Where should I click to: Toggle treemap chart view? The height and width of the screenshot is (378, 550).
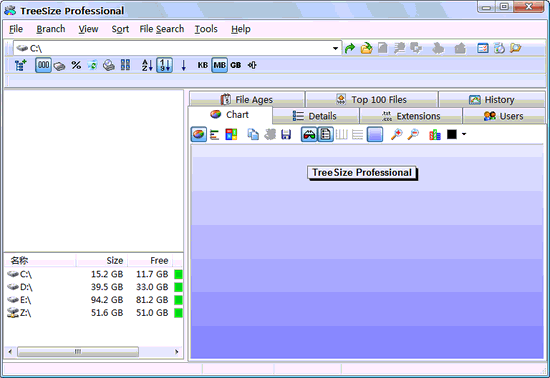click(x=231, y=134)
